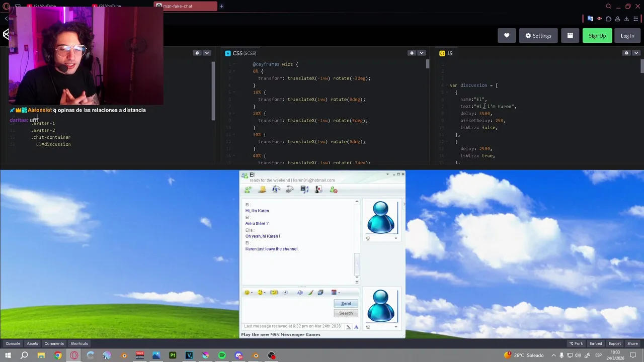Viewport: 644px width, 362px height.
Task: Click the Embed button
Action: pyautogui.click(x=596, y=343)
